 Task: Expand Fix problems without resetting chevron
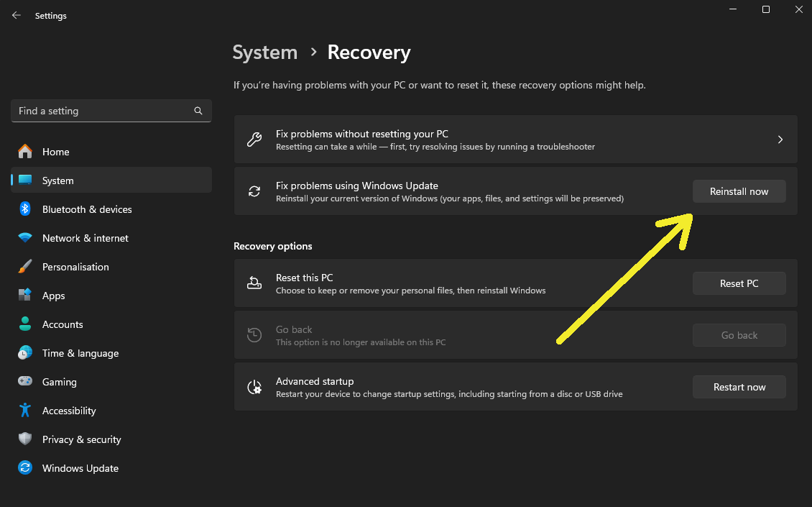pyautogui.click(x=780, y=140)
